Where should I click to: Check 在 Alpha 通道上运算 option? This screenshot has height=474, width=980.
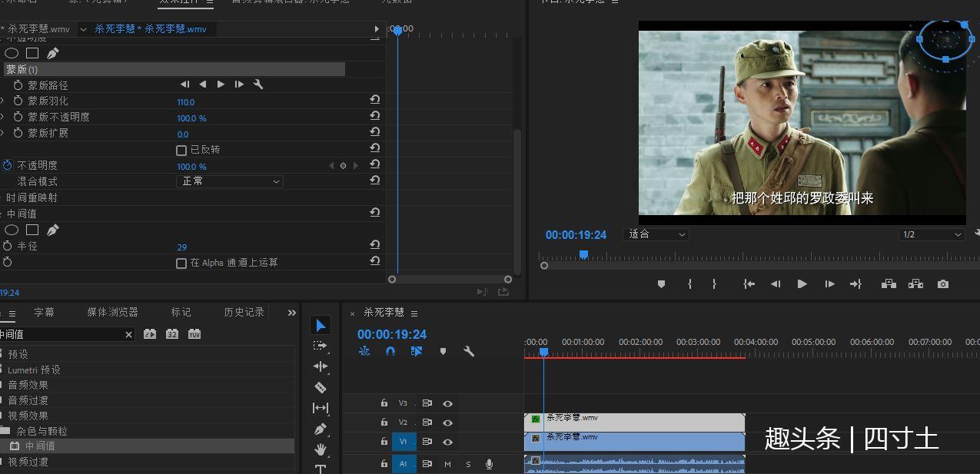click(x=181, y=263)
